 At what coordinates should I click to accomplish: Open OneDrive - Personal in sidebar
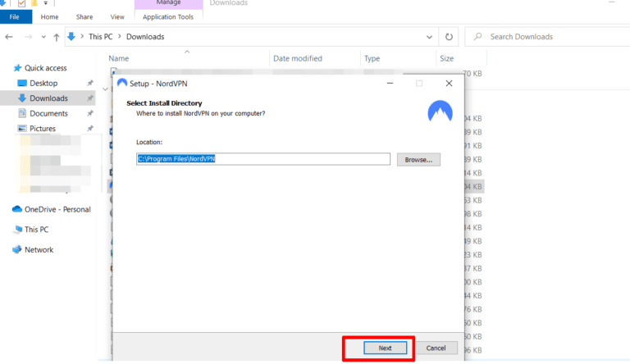[x=57, y=209]
